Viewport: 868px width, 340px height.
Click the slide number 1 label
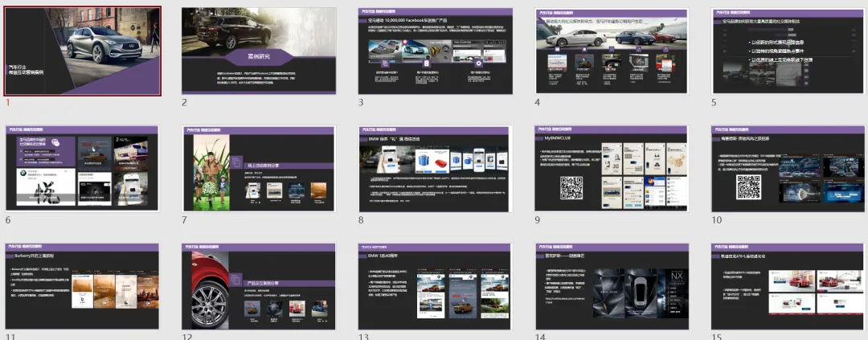click(x=8, y=102)
